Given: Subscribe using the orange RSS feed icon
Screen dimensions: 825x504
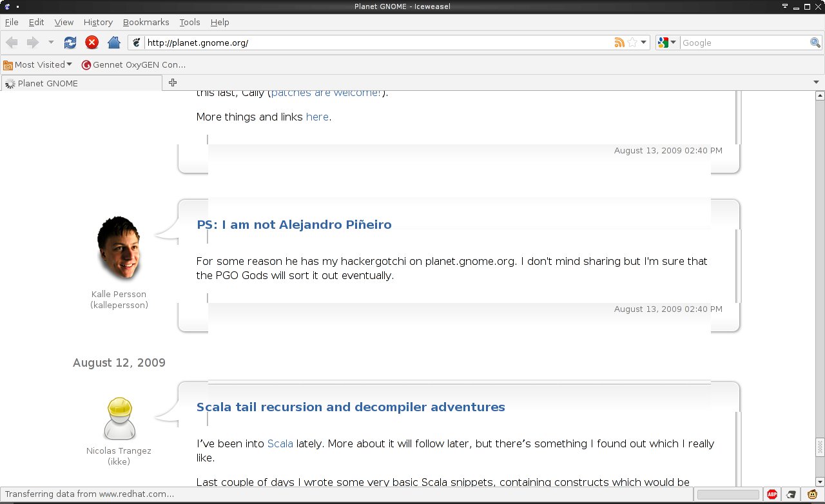Looking at the screenshot, I should pos(619,43).
